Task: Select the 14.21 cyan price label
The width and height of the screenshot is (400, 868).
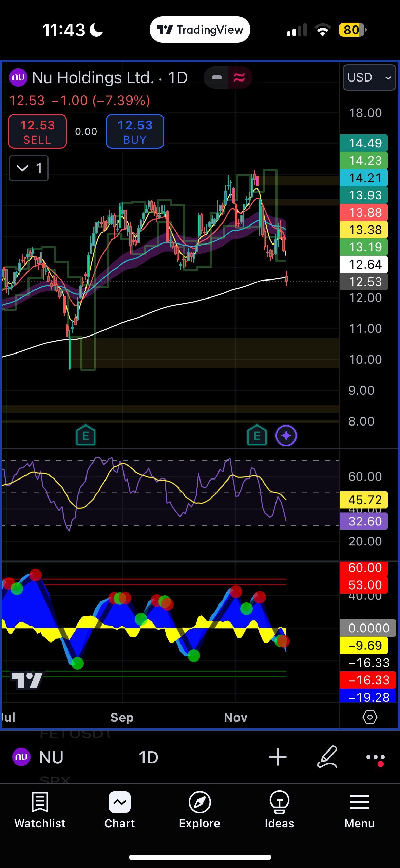Action: tap(364, 178)
